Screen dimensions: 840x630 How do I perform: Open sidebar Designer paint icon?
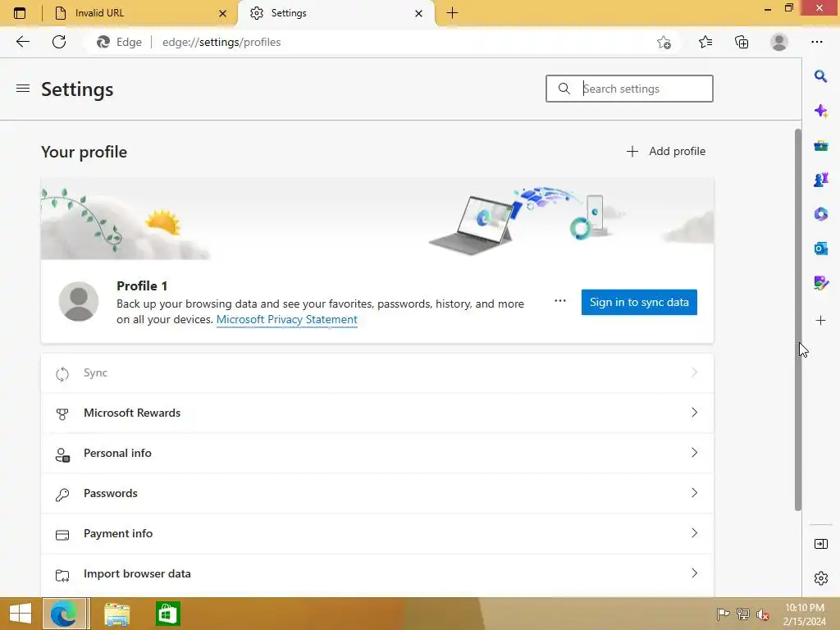[x=820, y=283]
